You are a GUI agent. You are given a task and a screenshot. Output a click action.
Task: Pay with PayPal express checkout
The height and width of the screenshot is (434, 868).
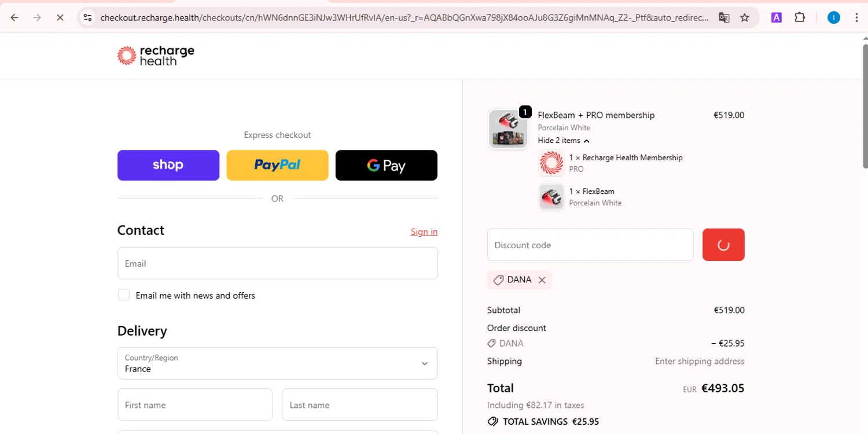(x=277, y=165)
